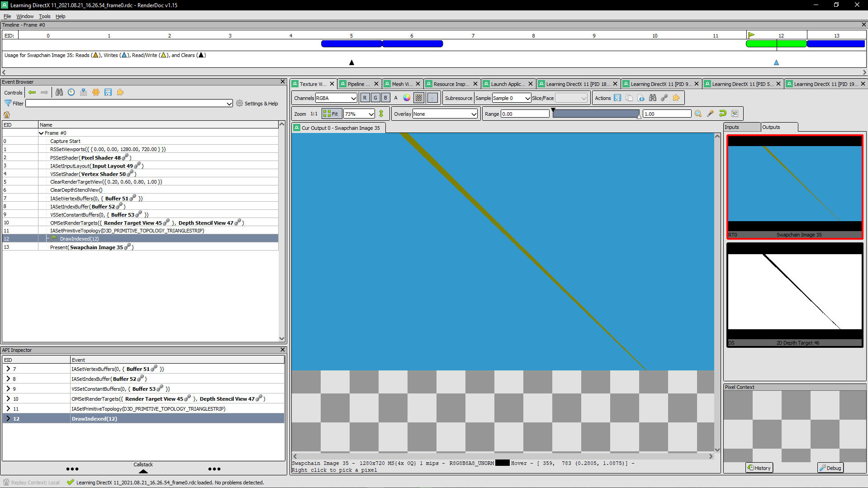Open the Filter history dropdown arrow
The height and width of the screenshot is (488, 868).
pyautogui.click(x=229, y=104)
